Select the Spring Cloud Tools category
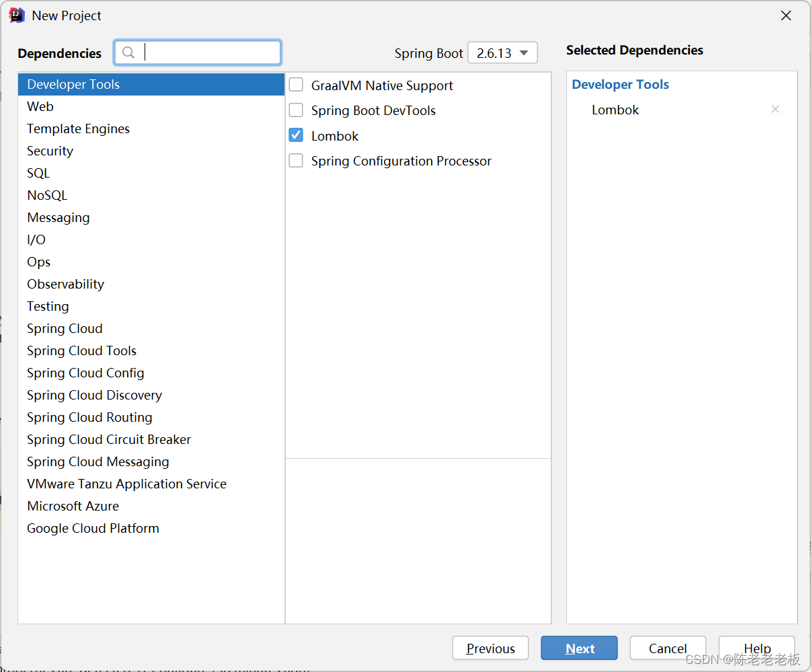The image size is (811, 672). coord(151,350)
